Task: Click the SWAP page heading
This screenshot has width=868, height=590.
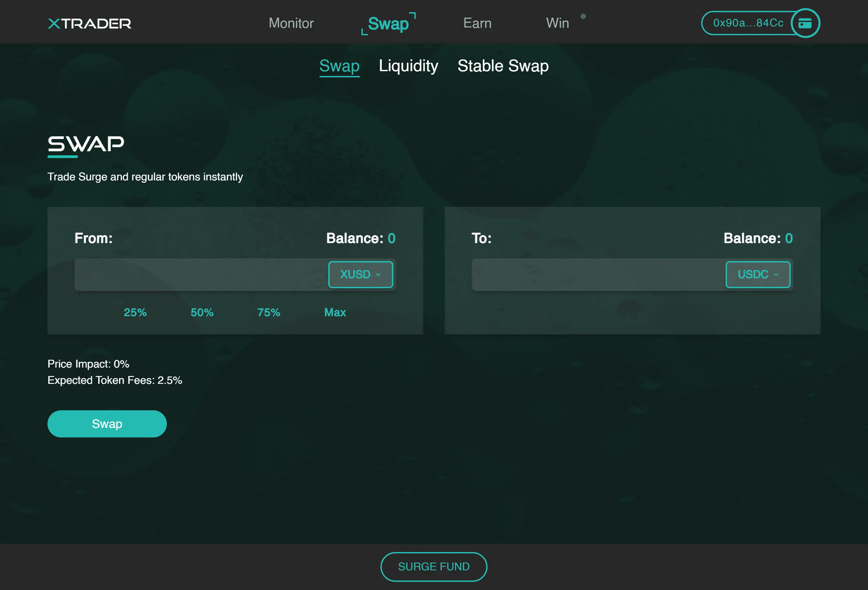Action: [86, 144]
